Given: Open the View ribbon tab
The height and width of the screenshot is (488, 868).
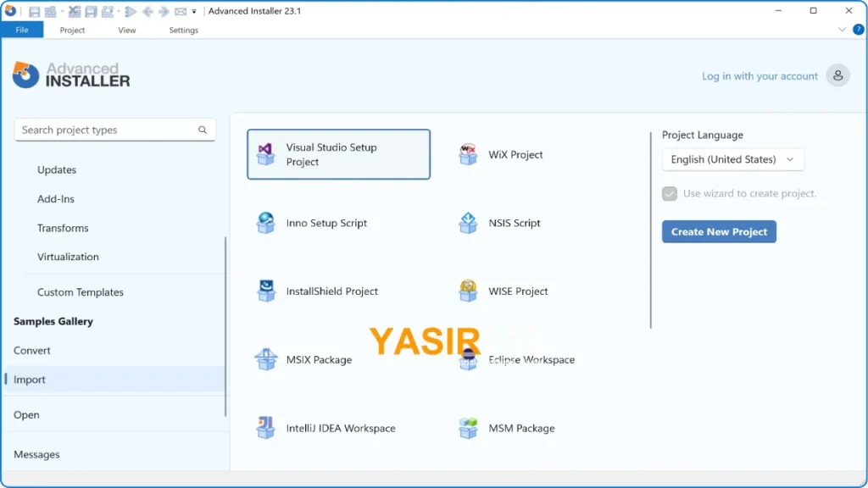Looking at the screenshot, I should coord(127,30).
